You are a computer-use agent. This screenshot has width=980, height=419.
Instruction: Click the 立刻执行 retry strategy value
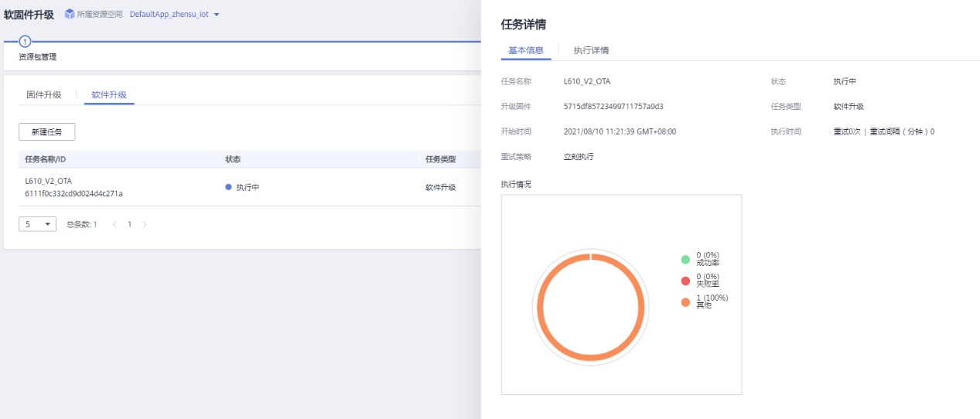click(x=579, y=156)
